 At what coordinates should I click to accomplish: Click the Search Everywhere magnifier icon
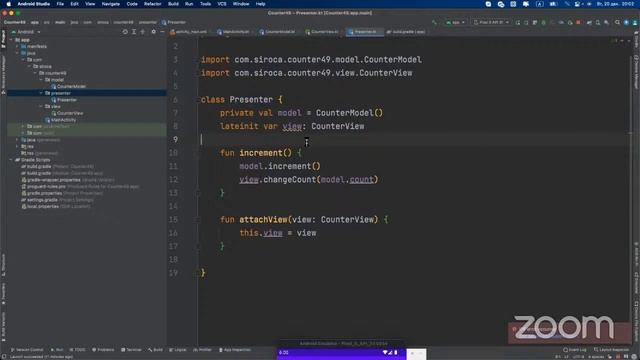[x=617, y=22]
